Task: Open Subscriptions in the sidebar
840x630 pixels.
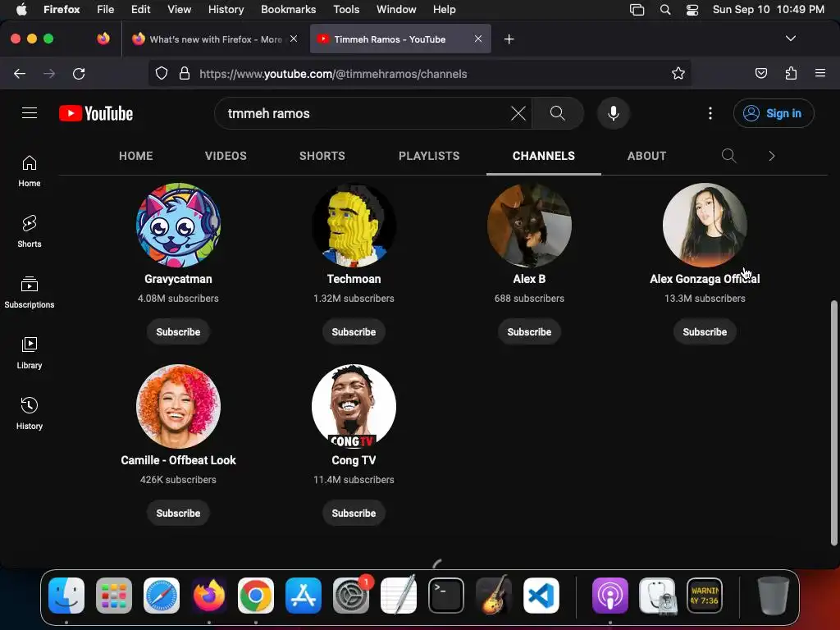Action: (30, 292)
